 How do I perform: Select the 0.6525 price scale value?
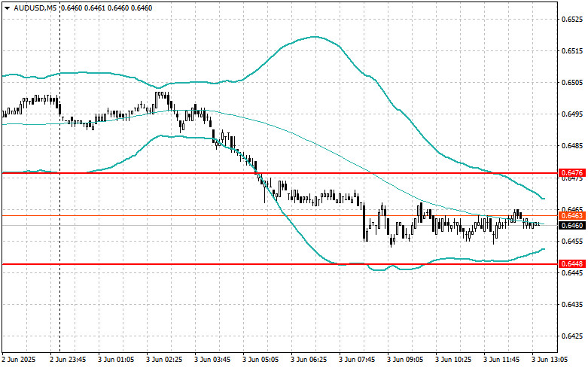[x=572, y=19]
